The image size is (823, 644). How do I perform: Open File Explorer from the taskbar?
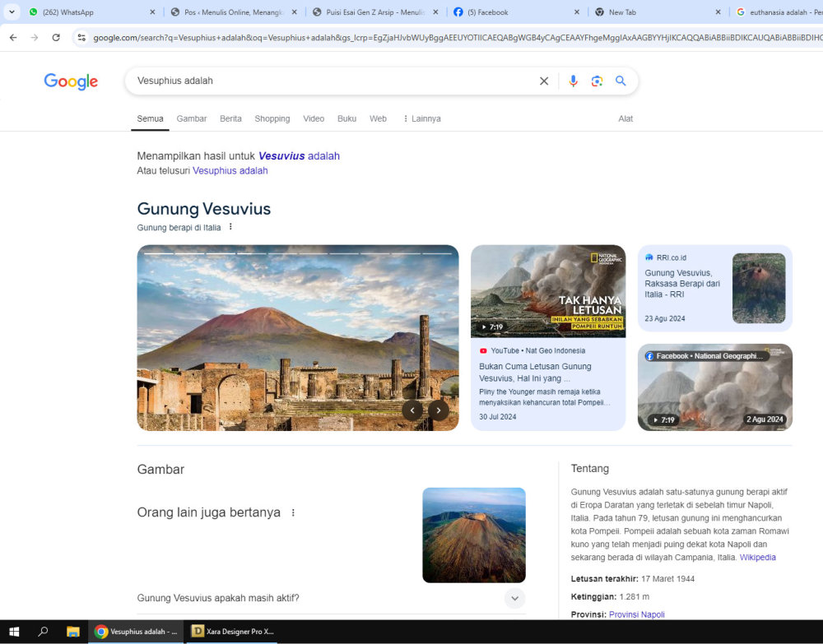73,632
